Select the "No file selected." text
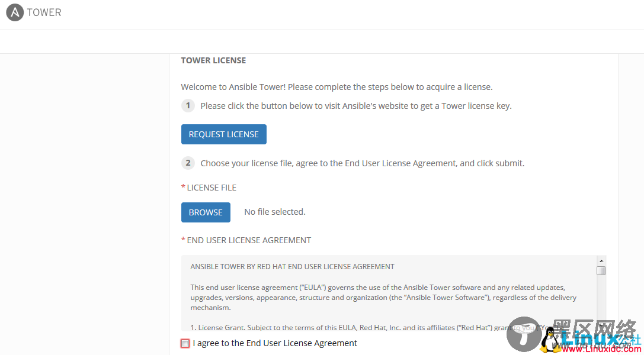This screenshot has width=644, height=355. tap(275, 212)
